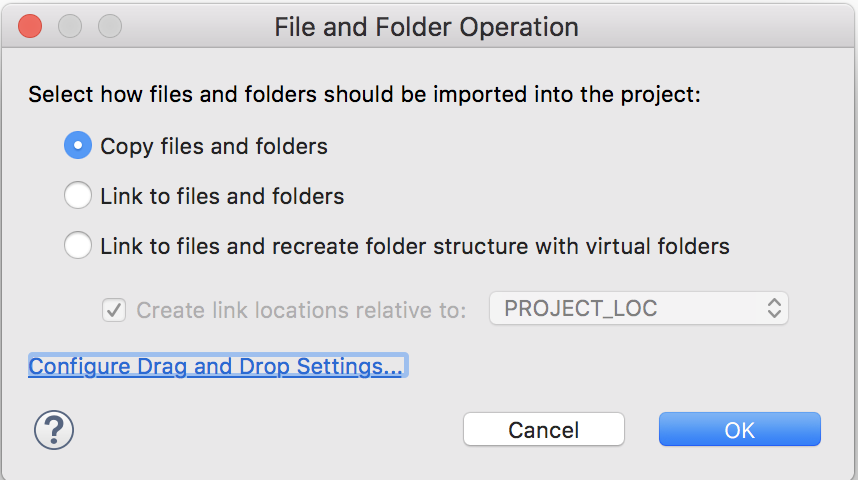Click the Link to files and folders label text
This screenshot has height=480, width=858.
222,196
